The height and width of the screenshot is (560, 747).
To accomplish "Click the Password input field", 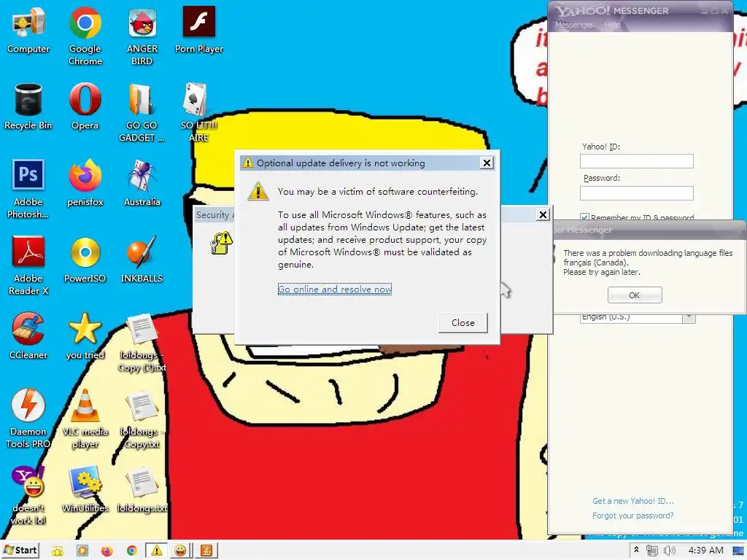I will click(636, 192).
